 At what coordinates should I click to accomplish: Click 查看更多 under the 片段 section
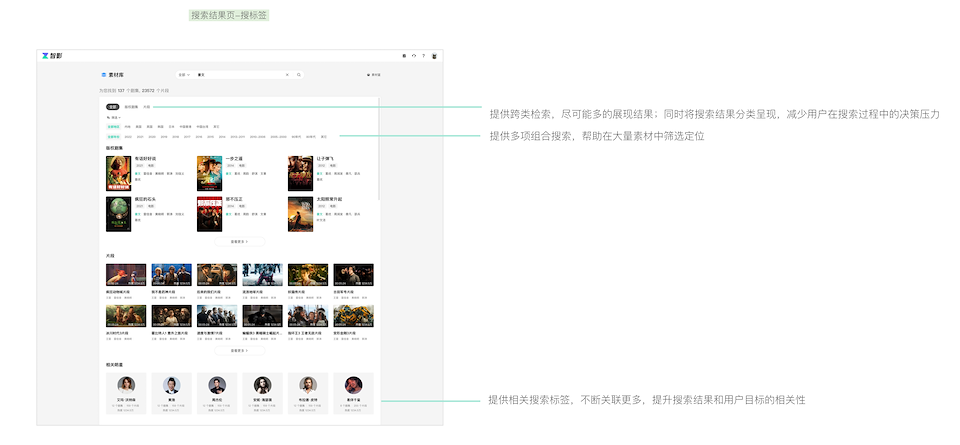pyautogui.click(x=239, y=351)
